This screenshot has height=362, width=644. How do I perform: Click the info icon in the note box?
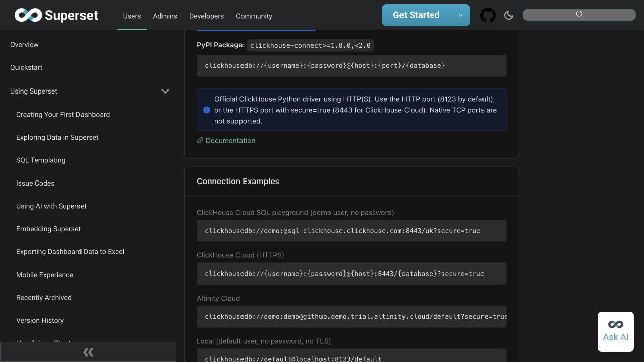tap(207, 110)
